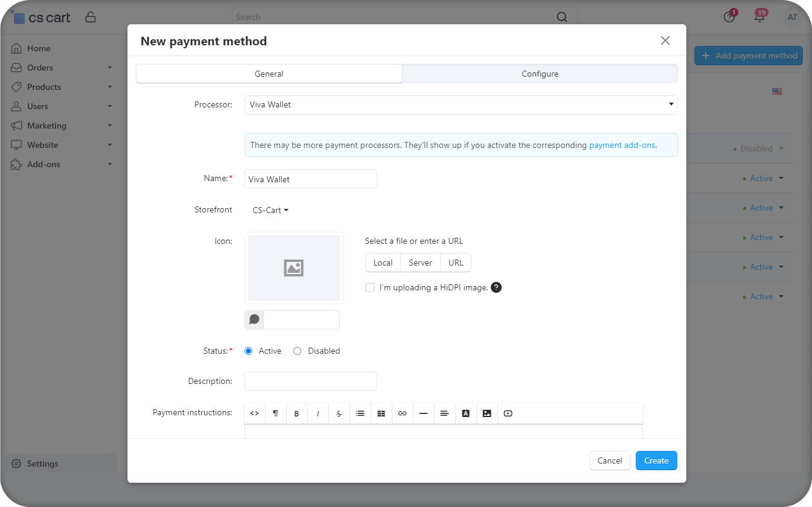Image resolution: width=812 pixels, height=507 pixels.
Task: Click the Description input field
Action: (311, 381)
